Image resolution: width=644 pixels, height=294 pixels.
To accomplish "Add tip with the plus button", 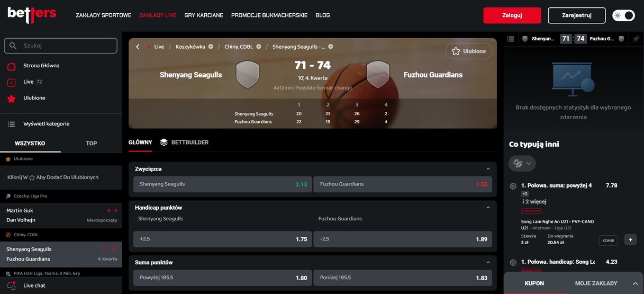I will [x=630, y=239].
